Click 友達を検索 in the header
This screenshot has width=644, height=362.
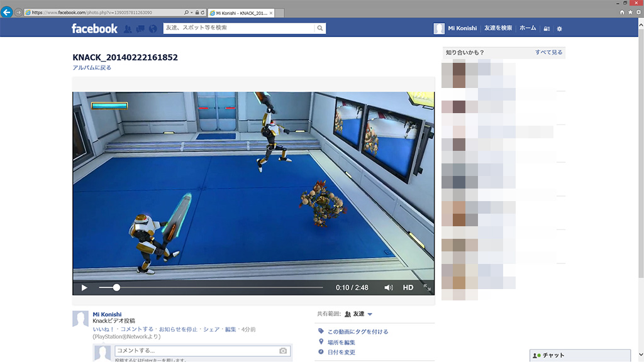tap(498, 28)
